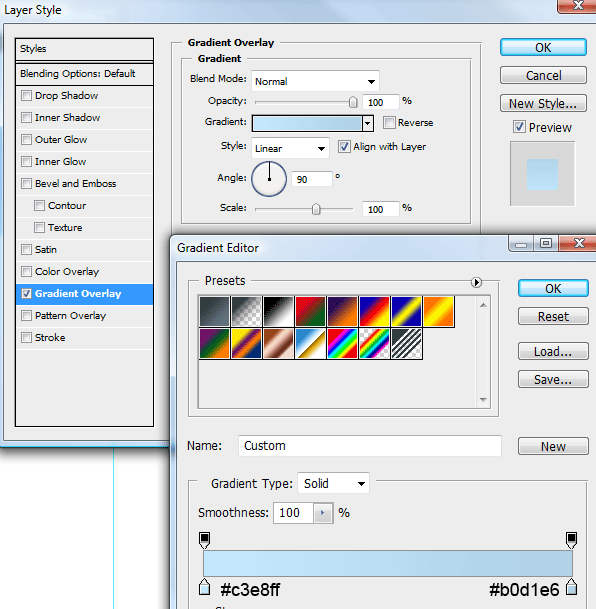Click the Scale percent field
The width and height of the screenshot is (596, 609).
(x=381, y=209)
